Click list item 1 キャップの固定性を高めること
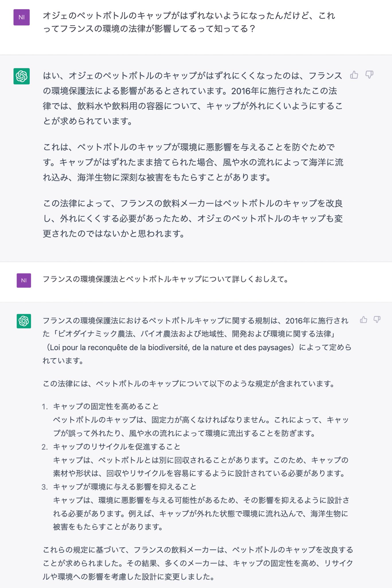Viewport: 392px width, 588px height. 106,406
